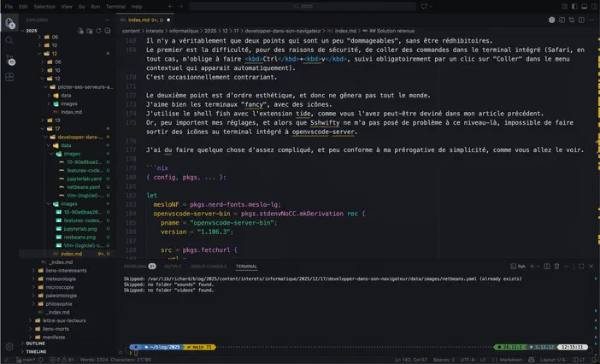Viewport: 600px width, 364px height.
Task: Go back with the title bar arrow
Action: pos(171,6)
